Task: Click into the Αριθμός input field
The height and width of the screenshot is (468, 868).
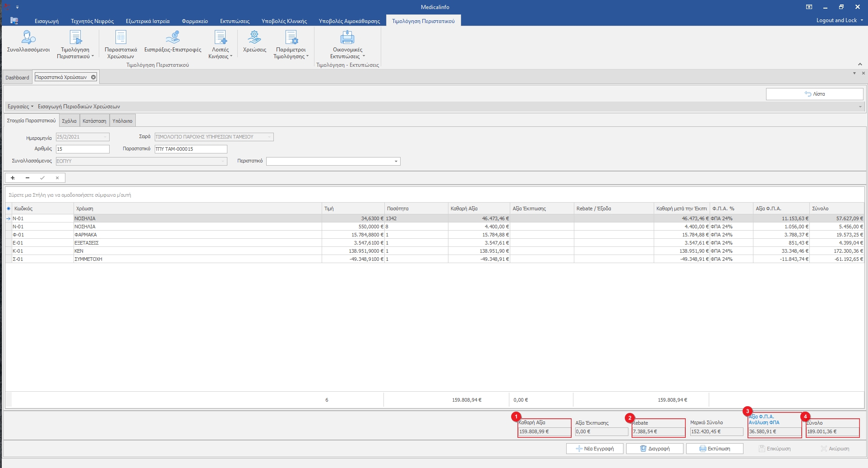Action: 83,149
